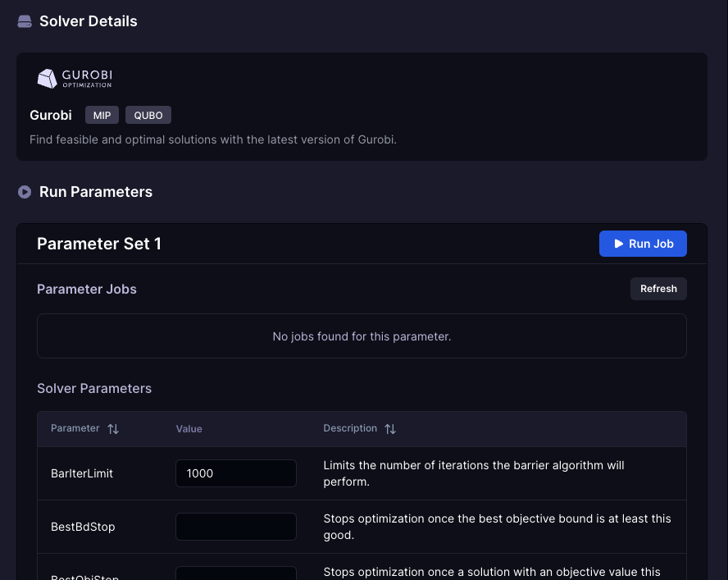728x580 pixels.
Task: Click the Gurobi solver name label
Action: 51,116
